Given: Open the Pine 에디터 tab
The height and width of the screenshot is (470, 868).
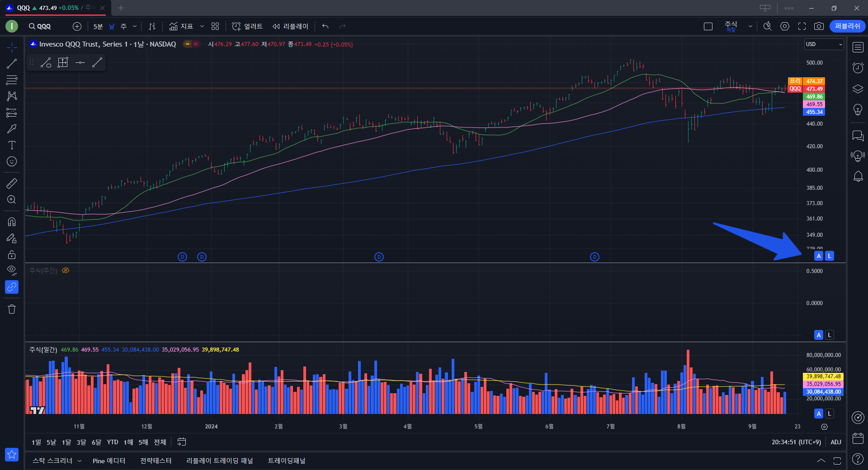Looking at the screenshot, I should 109,461.
